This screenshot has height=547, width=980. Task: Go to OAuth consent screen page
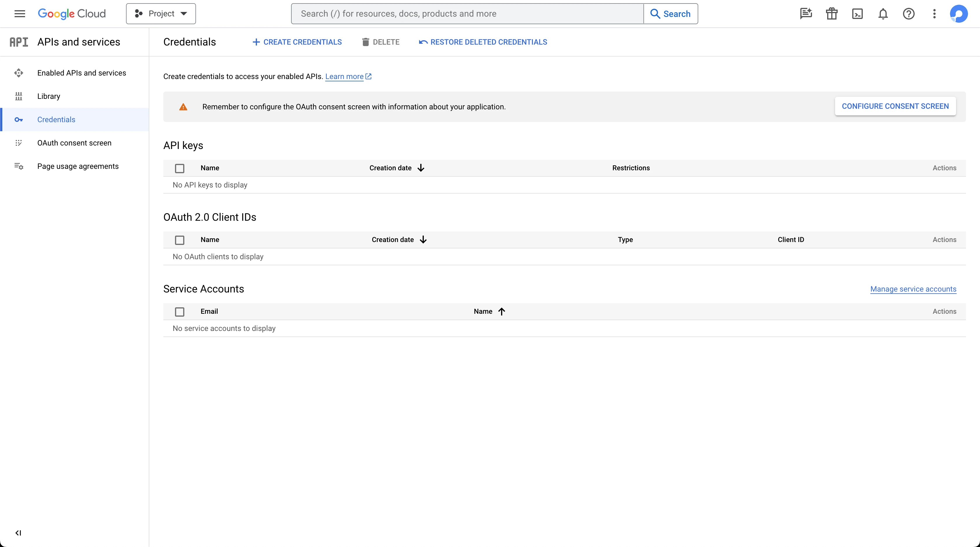tap(74, 143)
